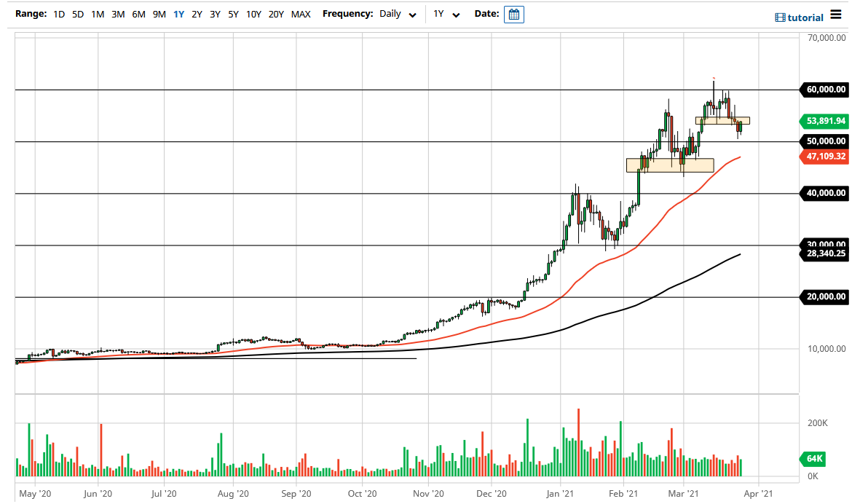This screenshot has height=504, width=852.
Task: Click the green 53,891.94 price badge
Action: pos(824,121)
